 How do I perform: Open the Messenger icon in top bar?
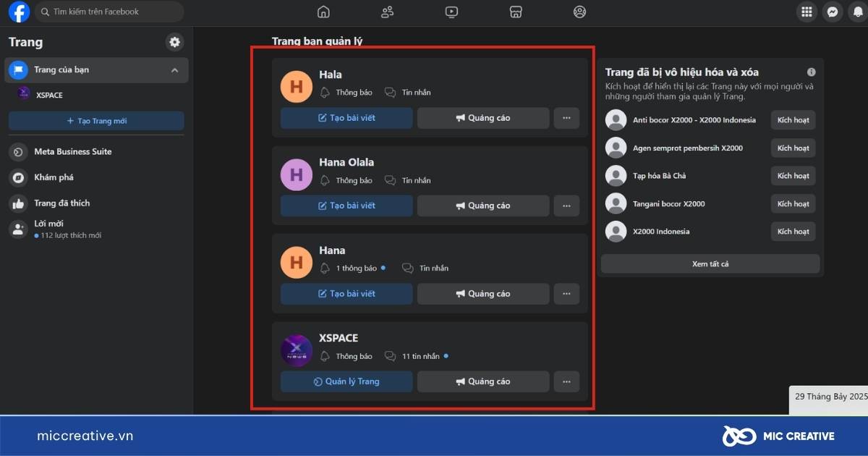pyautogui.click(x=833, y=12)
